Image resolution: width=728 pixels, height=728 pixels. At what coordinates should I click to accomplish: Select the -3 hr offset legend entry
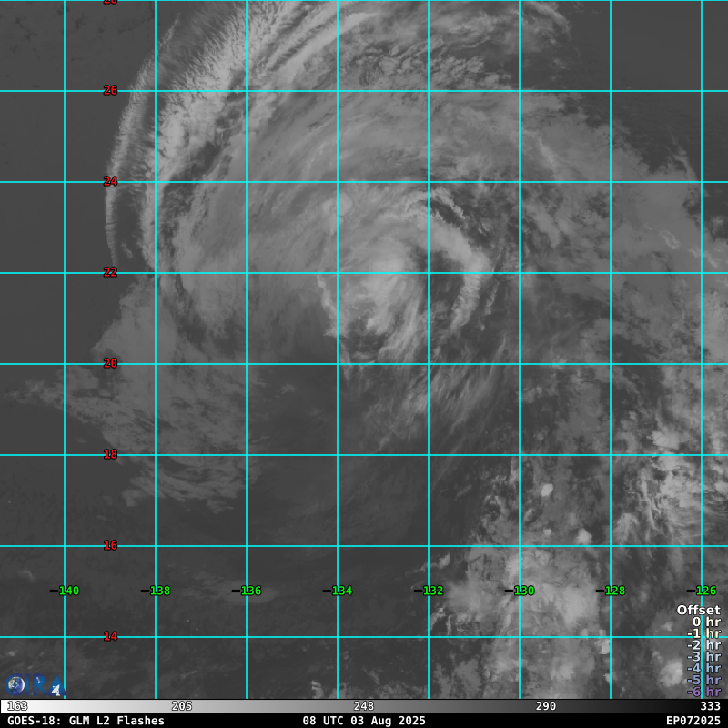click(x=703, y=656)
